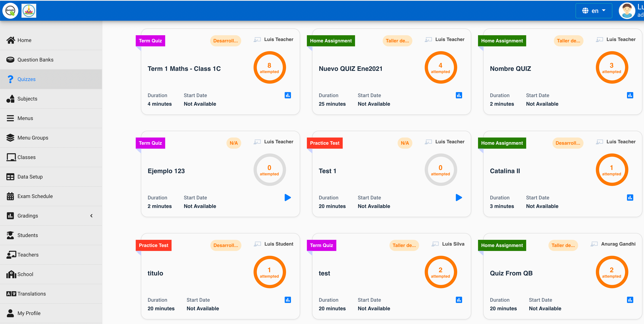The width and height of the screenshot is (644, 324).
Task: Click the Translations language icon
Action: pos(11,294)
